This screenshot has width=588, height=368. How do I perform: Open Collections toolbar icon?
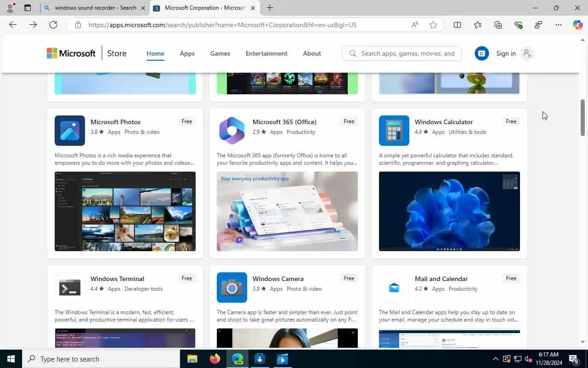(x=498, y=25)
